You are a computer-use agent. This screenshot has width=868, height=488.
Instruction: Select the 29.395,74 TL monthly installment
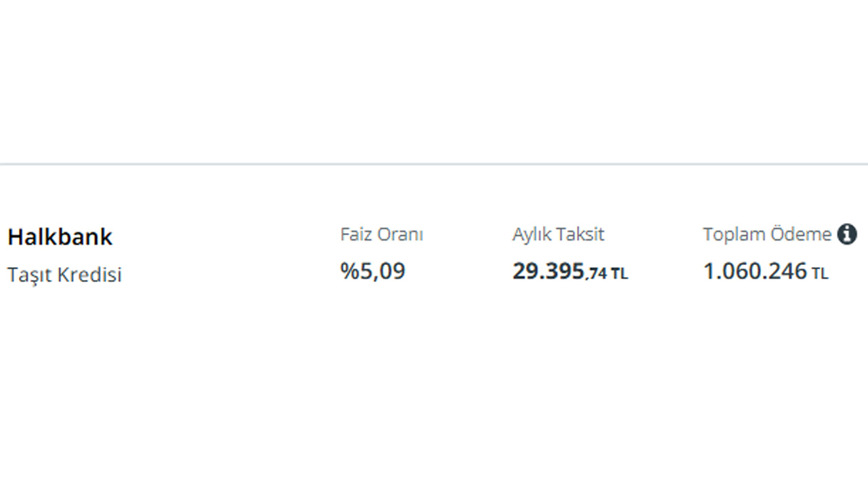tap(570, 272)
